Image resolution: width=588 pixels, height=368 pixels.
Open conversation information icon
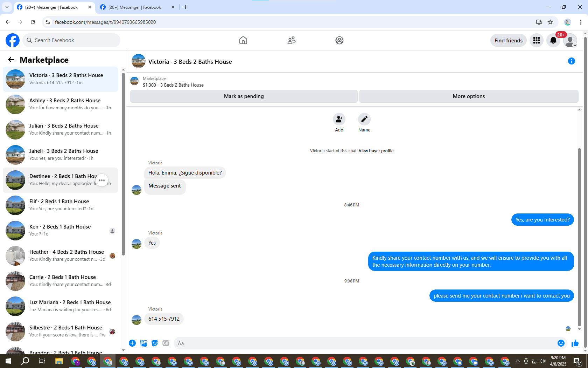point(572,61)
